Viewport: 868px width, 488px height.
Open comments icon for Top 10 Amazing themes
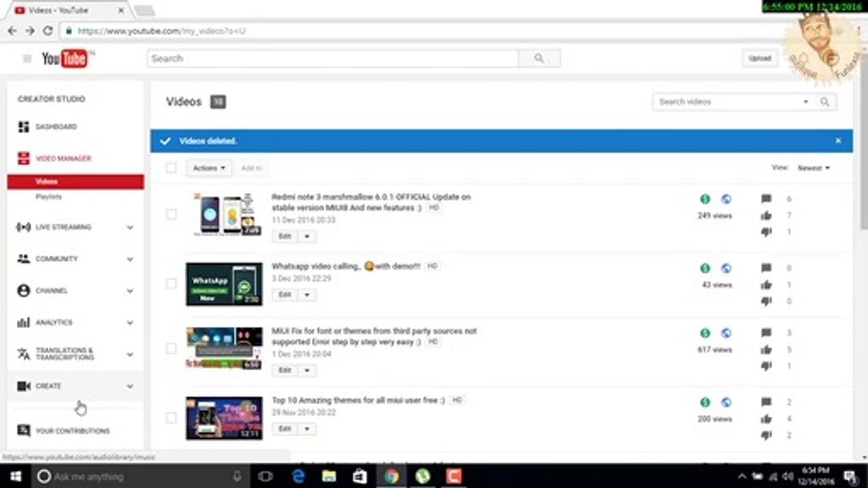(x=766, y=403)
